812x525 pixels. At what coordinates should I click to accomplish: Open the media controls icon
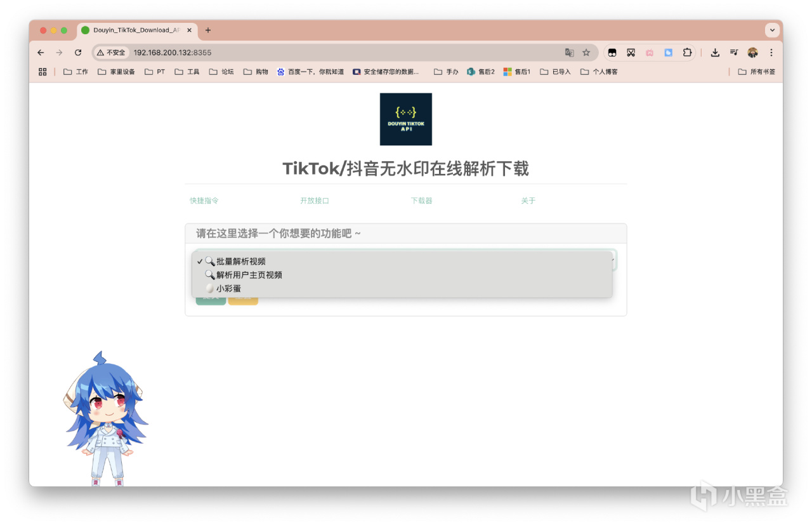(x=734, y=53)
